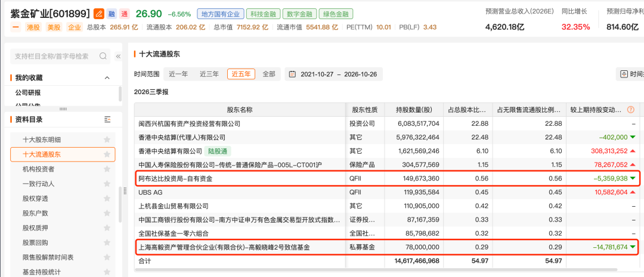This screenshot has width=644, height=277.
Task: Click the 持股数量(股) column header
Action: [x=413, y=110]
